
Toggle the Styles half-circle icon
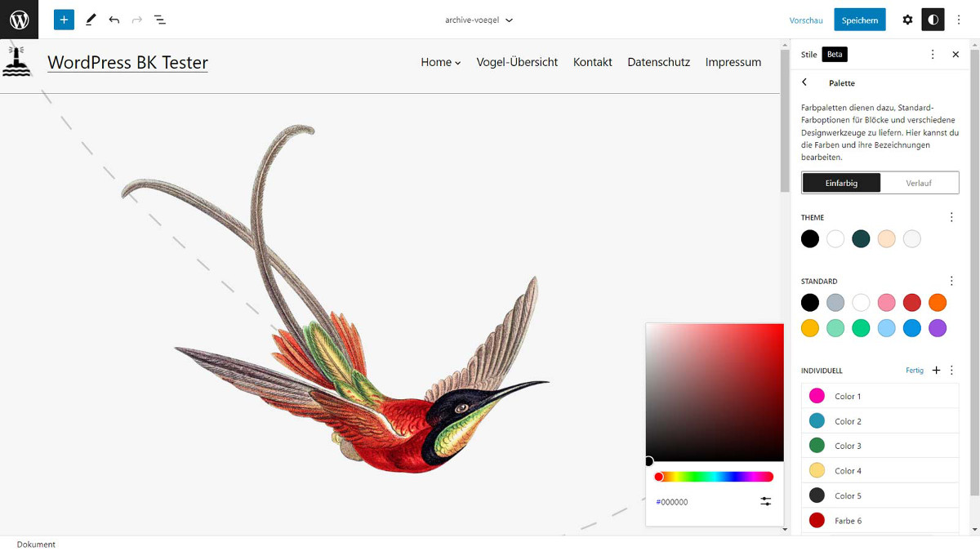[x=933, y=20]
